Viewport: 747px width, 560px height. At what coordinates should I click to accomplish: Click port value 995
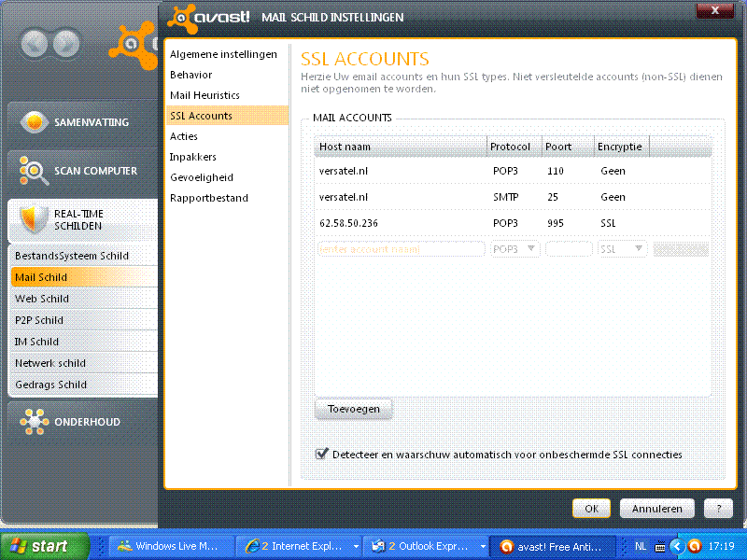556,223
